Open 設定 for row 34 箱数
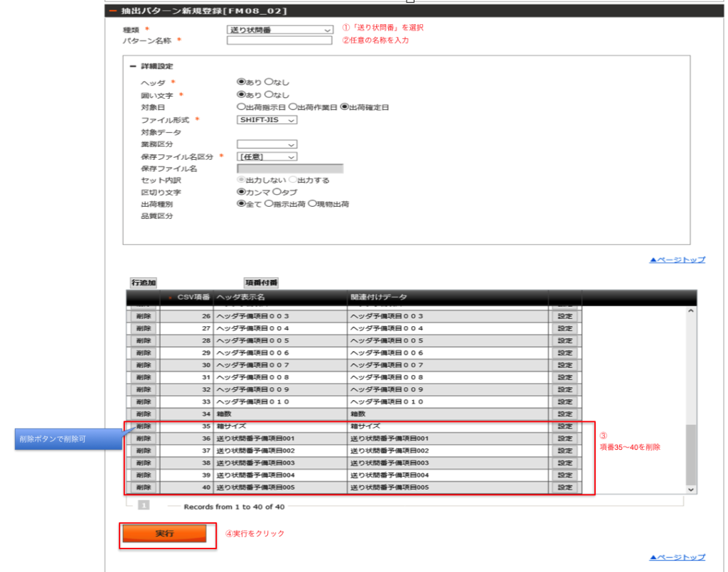 564,414
